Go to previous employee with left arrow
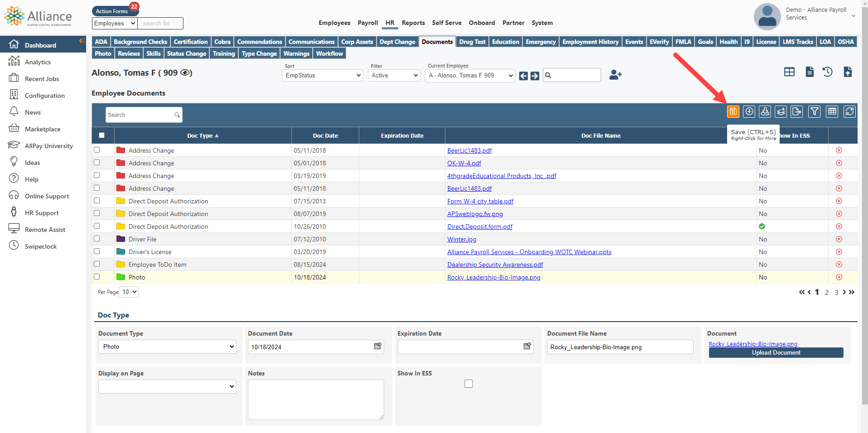This screenshot has height=433, width=868. point(523,76)
